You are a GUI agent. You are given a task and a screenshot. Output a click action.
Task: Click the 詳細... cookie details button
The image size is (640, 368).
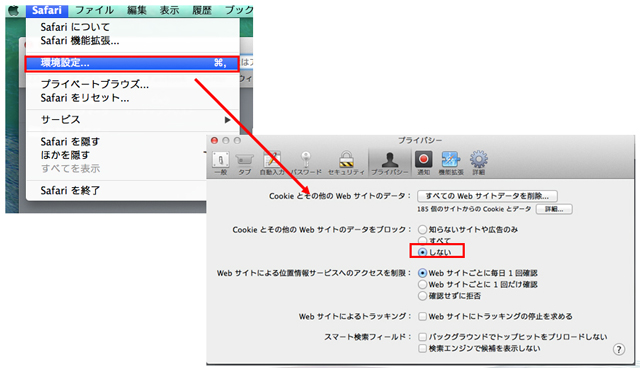tap(554, 209)
